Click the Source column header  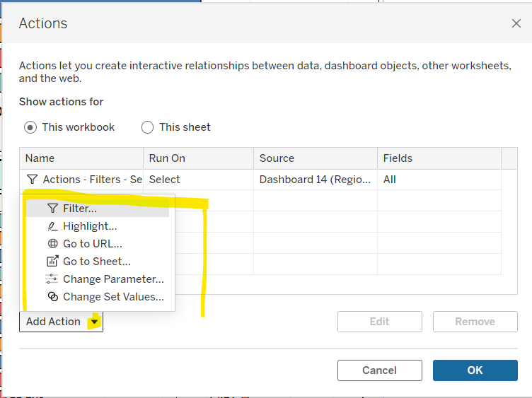(316, 158)
